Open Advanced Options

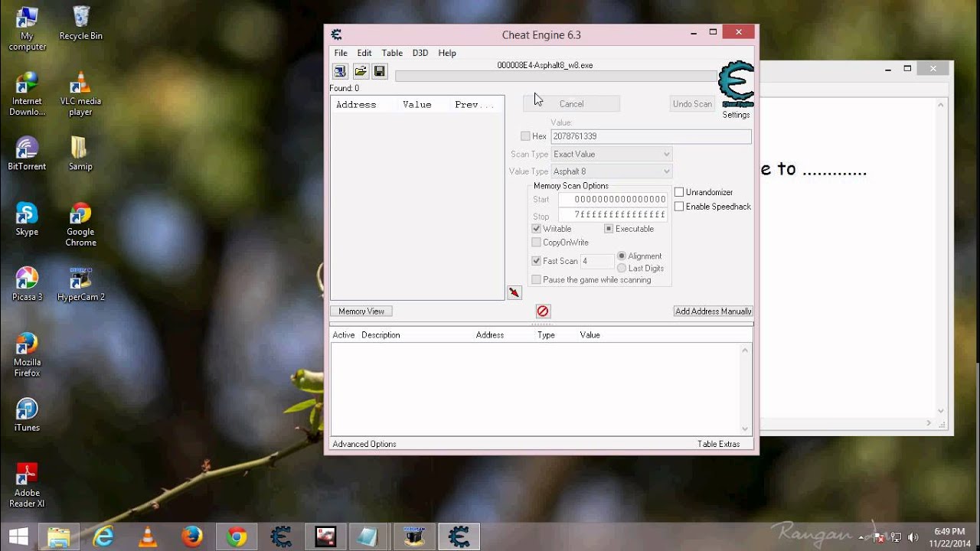pyautogui.click(x=364, y=444)
